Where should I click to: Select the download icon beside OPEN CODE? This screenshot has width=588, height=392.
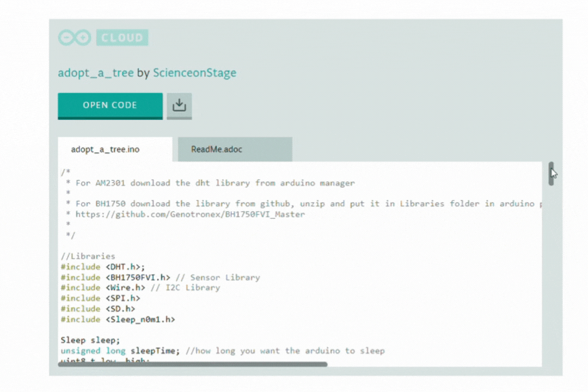click(x=179, y=105)
